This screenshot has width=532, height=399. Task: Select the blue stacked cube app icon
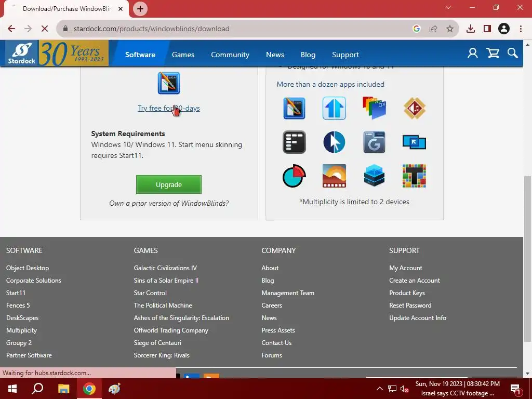point(374,176)
